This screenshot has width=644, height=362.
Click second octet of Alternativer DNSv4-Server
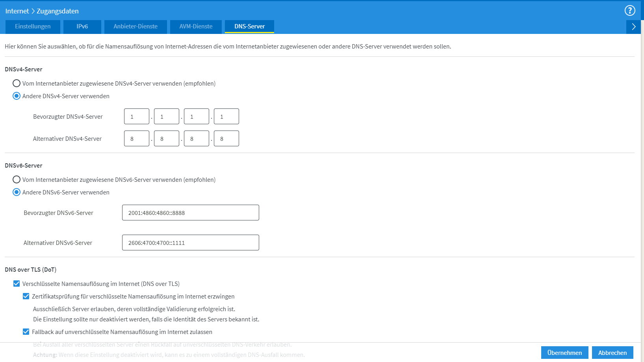click(167, 138)
